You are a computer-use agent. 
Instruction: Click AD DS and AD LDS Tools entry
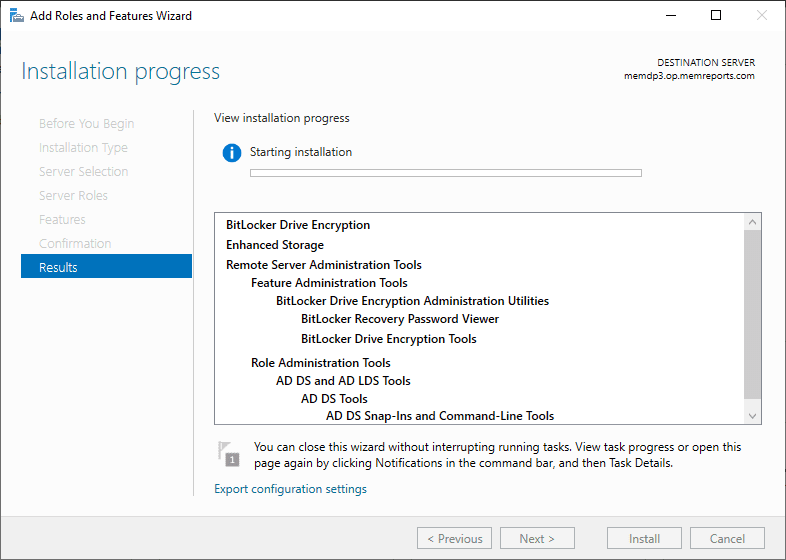[343, 381]
